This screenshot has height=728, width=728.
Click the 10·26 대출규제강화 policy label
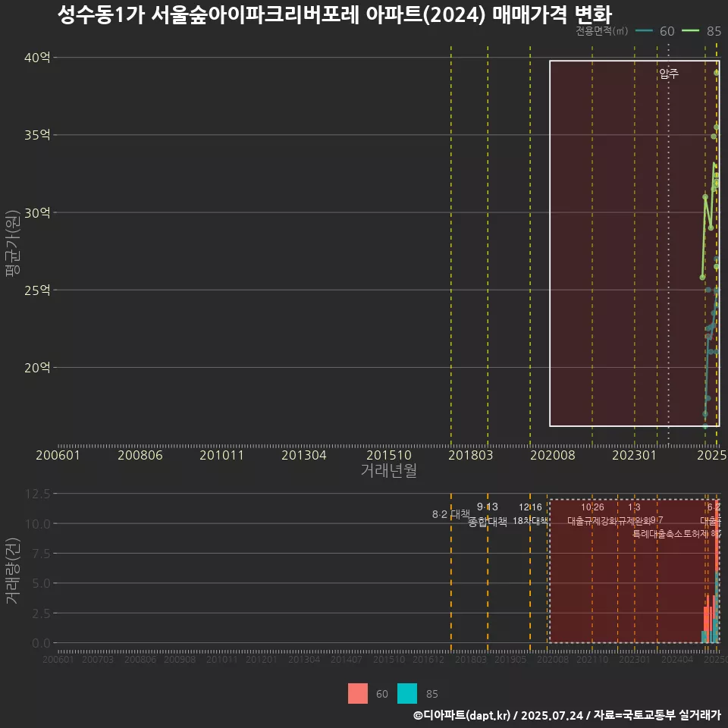coord(592,514)
